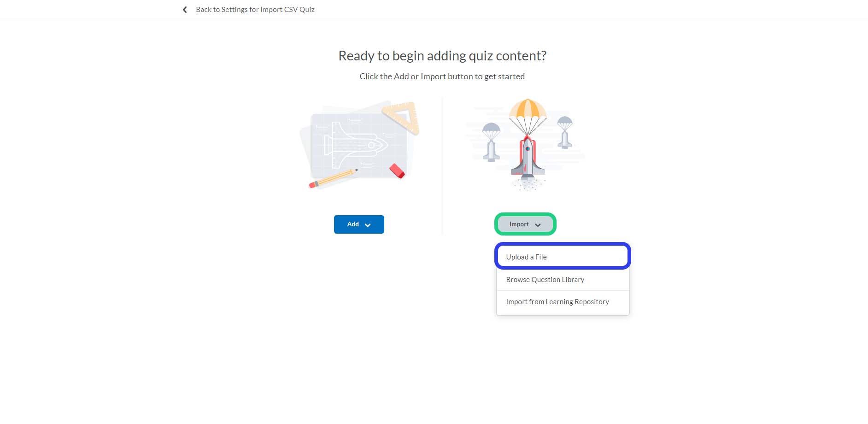The height and width of the screenshot is (424, 868).
Task: Collapse the Import dropdown chevron
Action: 538,225
